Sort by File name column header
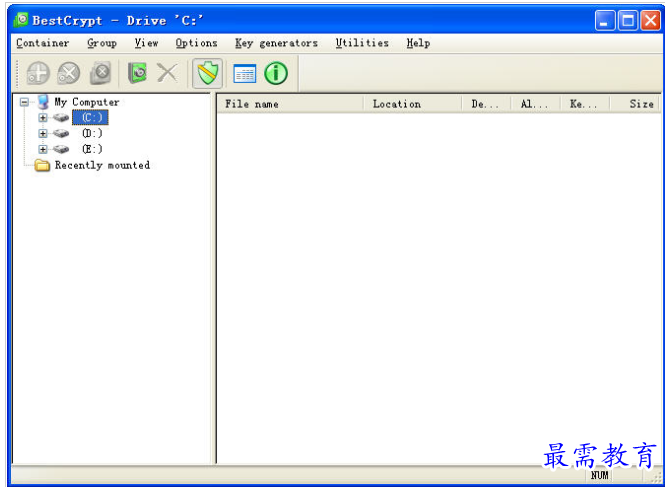Viewport: 665px width, 487px height. click(x=291, y=104)
